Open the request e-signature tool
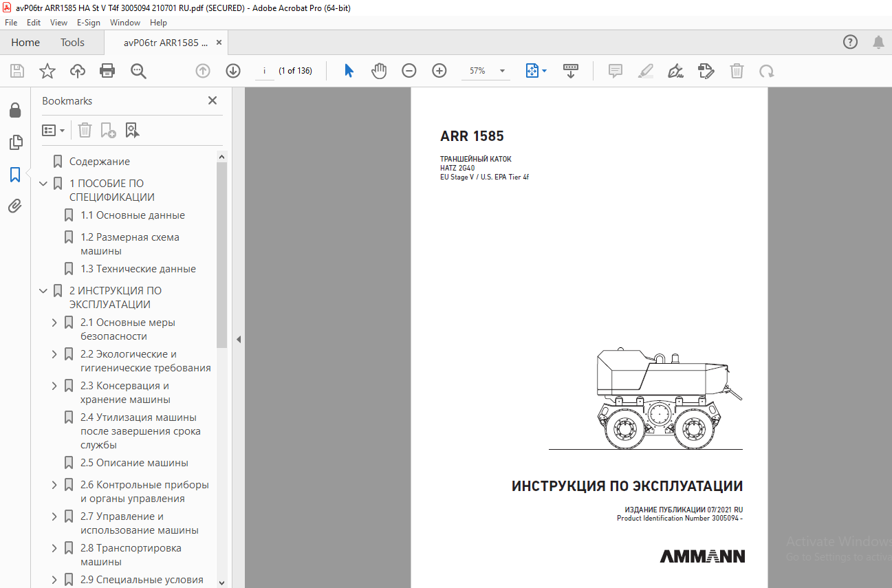Viewport: 892px width, 588px height. click(x=706, y=71)
